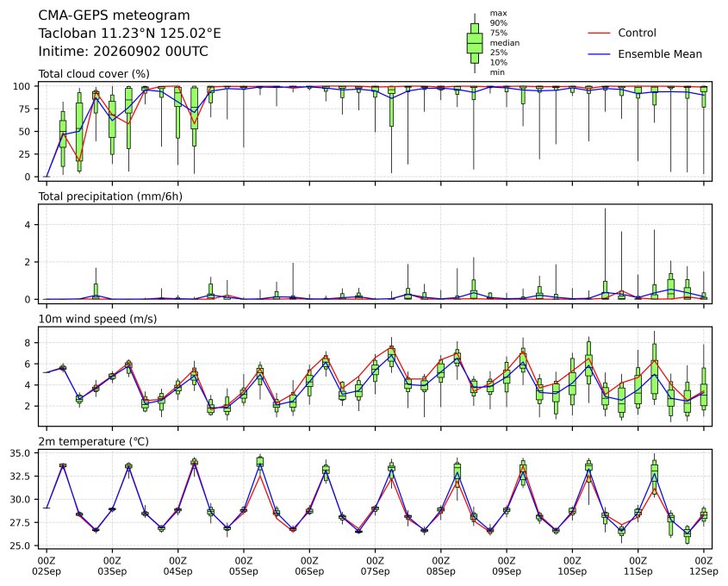Screen dimensions: 728x586
Task: Click the 90% percentile legend label
Action: point(499,22)
